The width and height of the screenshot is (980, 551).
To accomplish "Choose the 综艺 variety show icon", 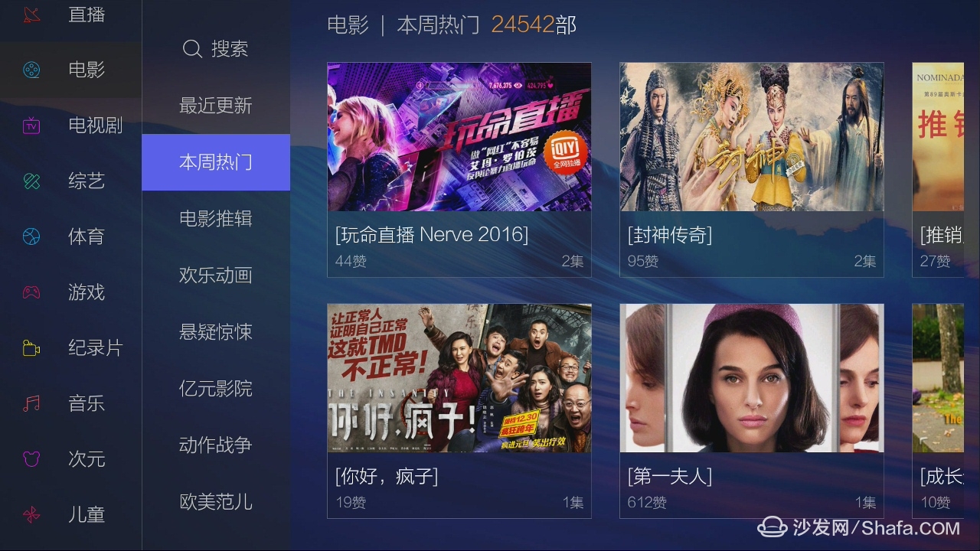I will pyautogui.click(x=31, y=181).
